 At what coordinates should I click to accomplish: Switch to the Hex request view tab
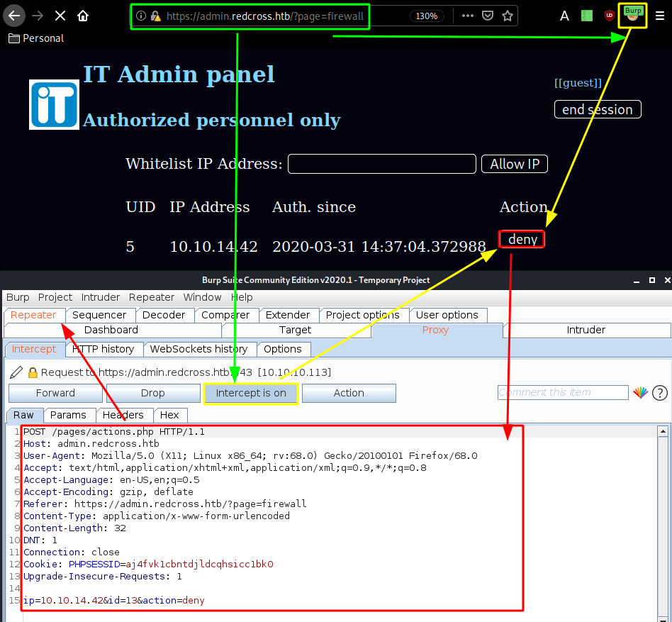[x=169, y=415]
